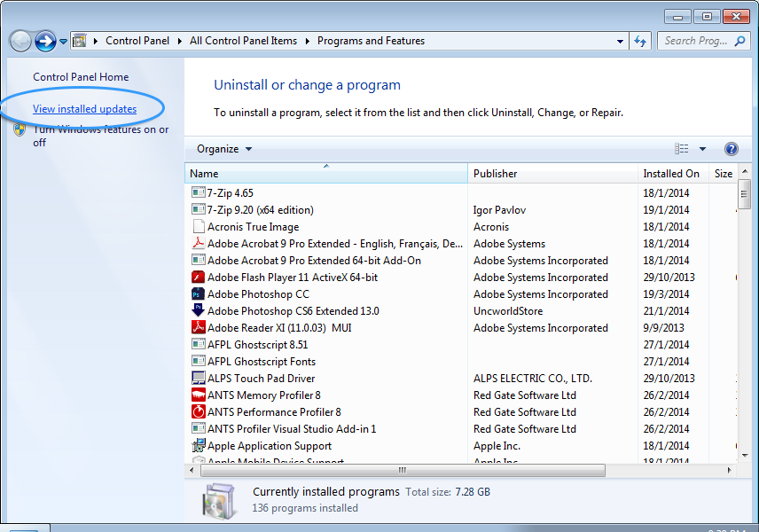This screenshot has width=759, height=532.
Task: Click the Apple Application Support icon
Action: tap(198, 445)
